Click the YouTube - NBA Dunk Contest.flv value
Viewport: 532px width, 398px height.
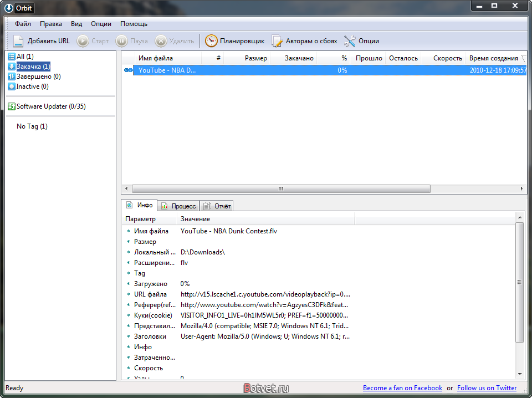pyautogui.click(x=229, y=231)
